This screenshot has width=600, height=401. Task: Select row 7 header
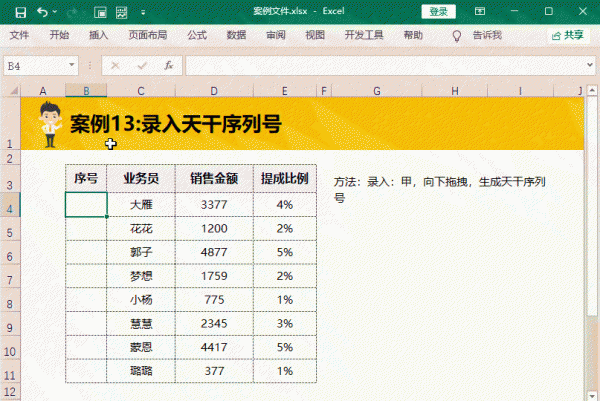pos(10,276)
